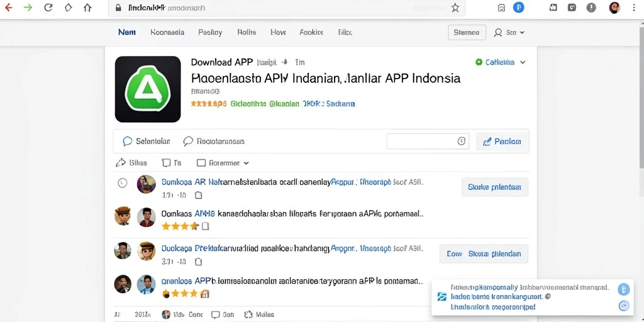644x322 pixels.
Task: Select the Aookicr navigation tab
Action: pyautogui.click(x=311, y=32)
